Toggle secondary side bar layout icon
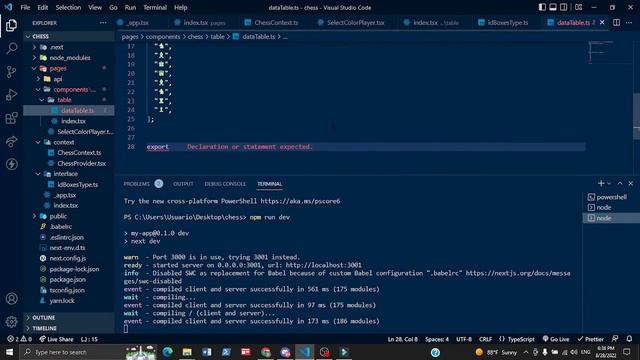640x360 pixels. click(563, 7)
